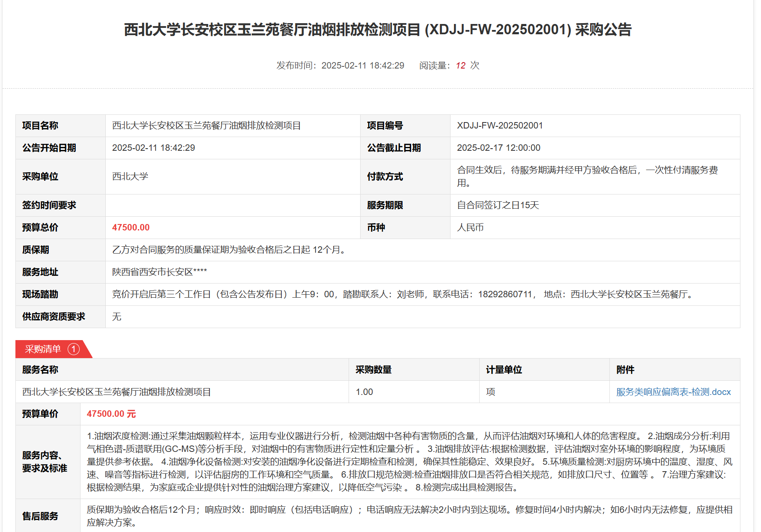Click the 附件 column header
This screenshot has height=532, width=761.
(x=625, y=370)
